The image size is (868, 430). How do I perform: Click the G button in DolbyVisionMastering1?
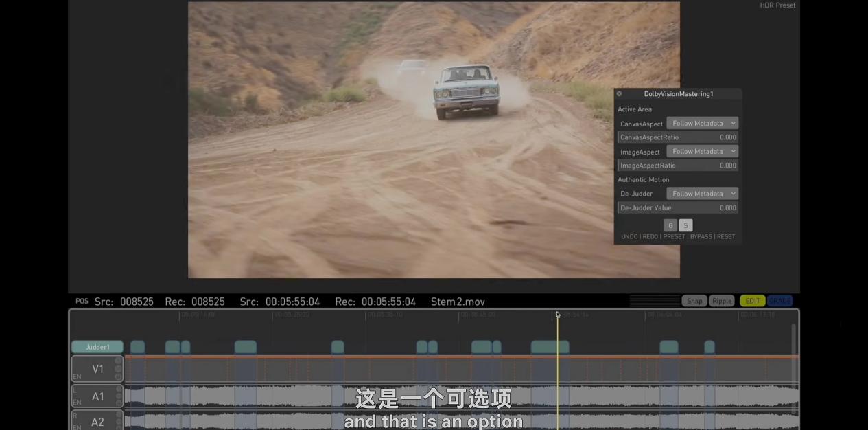[x=670, y=225]
